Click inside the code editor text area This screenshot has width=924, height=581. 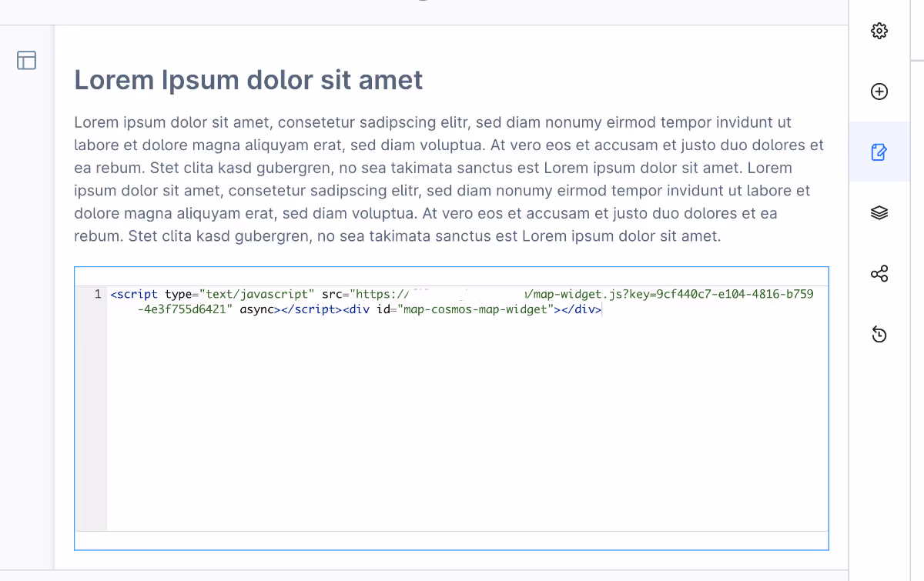[x=467, y=408]
